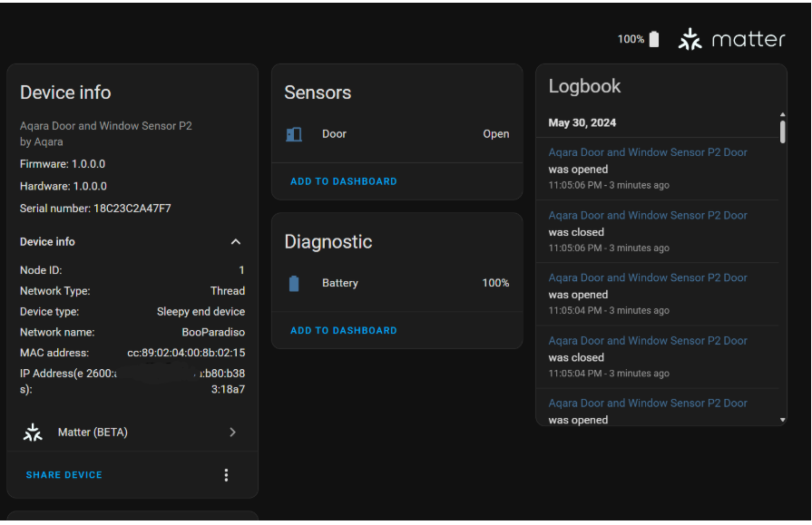Click the door sensor icon in Sensors
The width and height of the screenshot is (812, 525).
[x=294, y=134]
